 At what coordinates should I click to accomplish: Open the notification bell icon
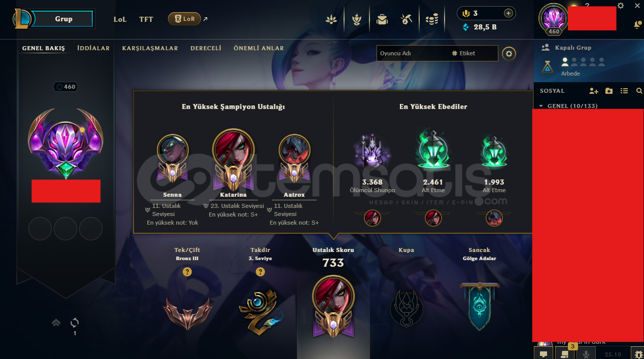[x=637, y=24]
